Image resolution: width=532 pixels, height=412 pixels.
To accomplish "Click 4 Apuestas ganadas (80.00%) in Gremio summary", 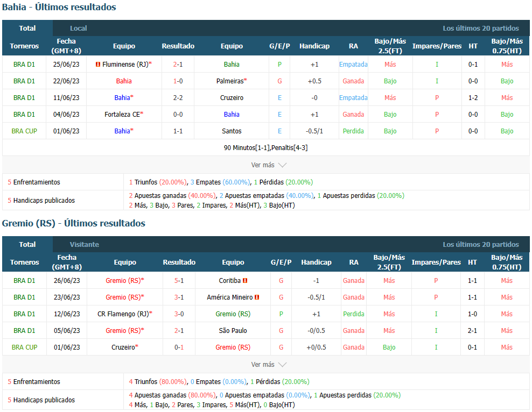I will click(x=172, y=395).
